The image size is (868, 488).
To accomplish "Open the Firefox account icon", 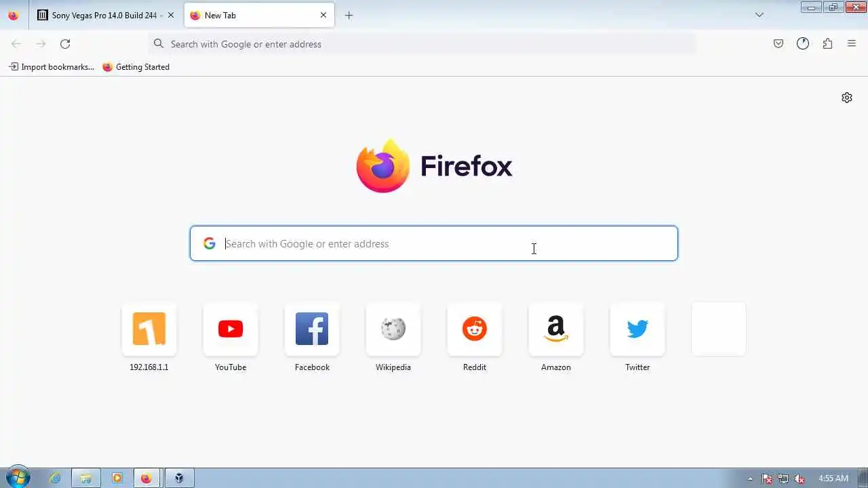I will point(803,43).
